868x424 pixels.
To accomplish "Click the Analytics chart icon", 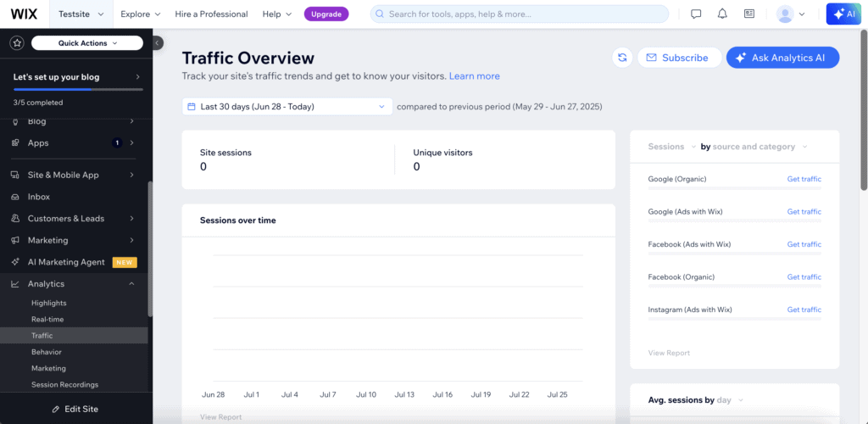I will pos(16,283).
